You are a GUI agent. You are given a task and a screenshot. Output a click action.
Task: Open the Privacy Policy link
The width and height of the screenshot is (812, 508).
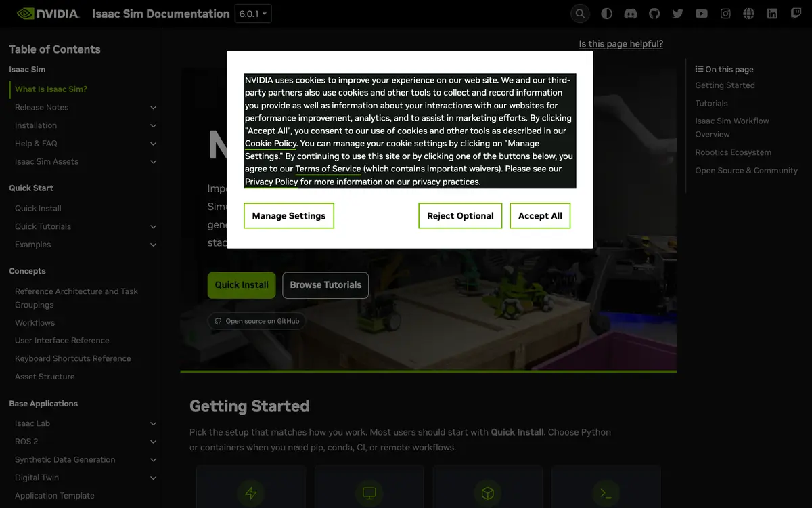271,182
